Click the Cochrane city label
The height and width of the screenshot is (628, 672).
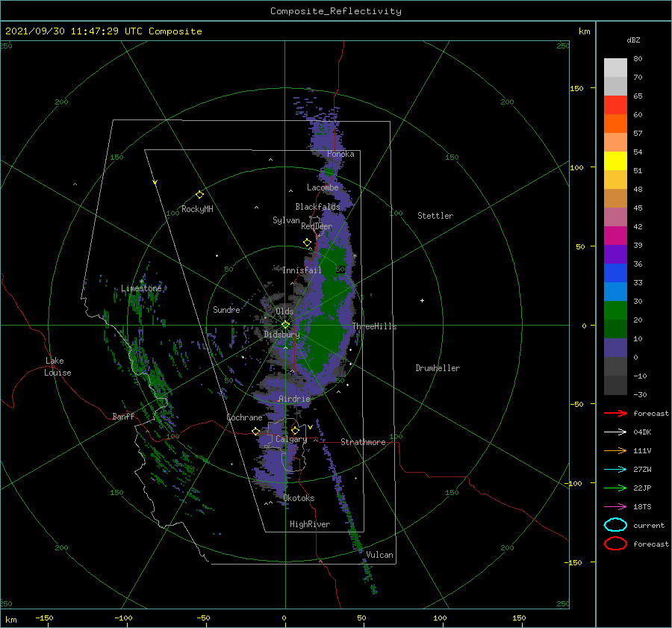(x=244, y=417)
